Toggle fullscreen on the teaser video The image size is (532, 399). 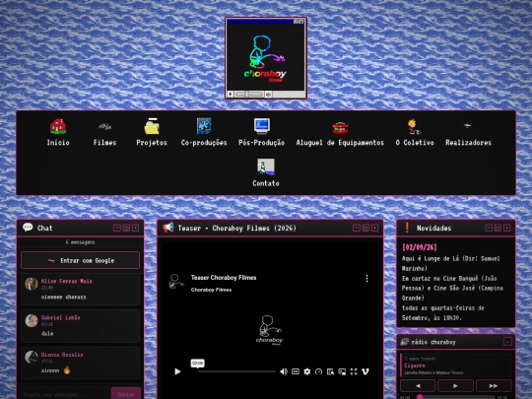pyautogui.click(x=354, y=371)
